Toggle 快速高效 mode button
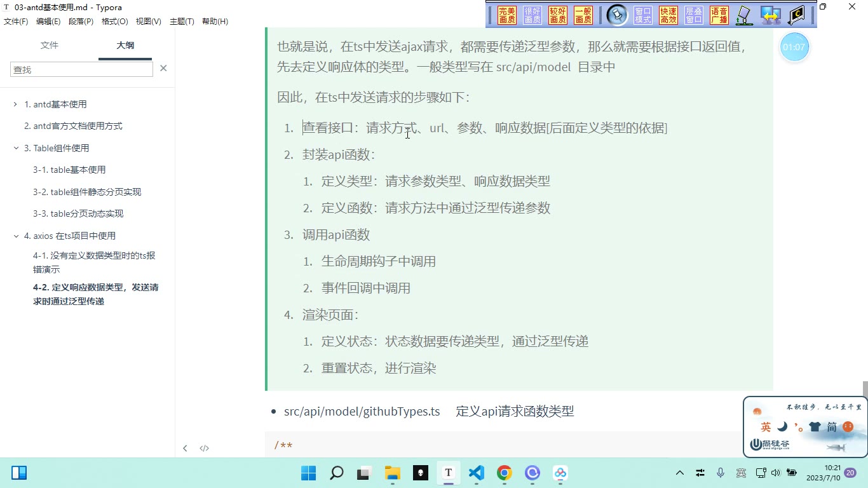This screenshot has height=488, width=868. pyautogui.click(x=668, y=15)
